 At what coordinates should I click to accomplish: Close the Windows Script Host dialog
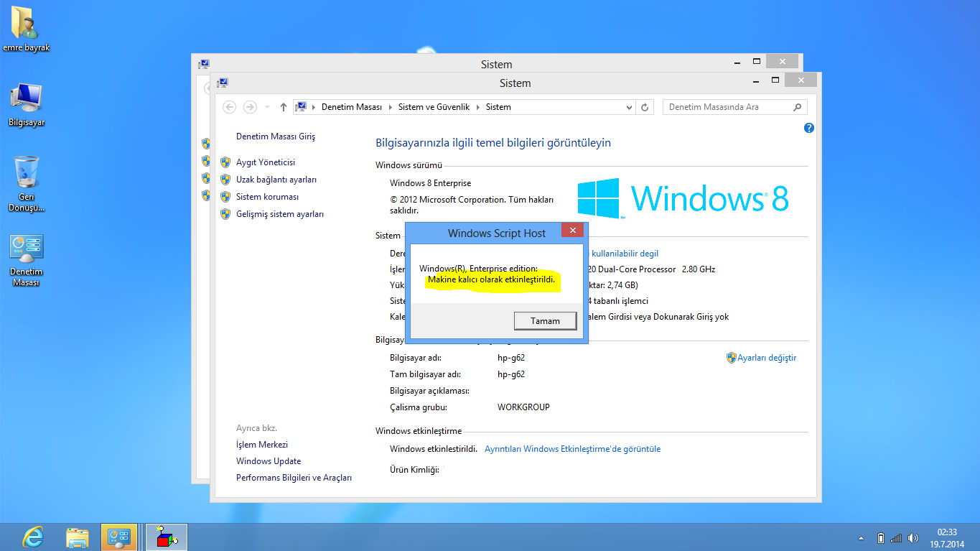[x=572, y=231]
